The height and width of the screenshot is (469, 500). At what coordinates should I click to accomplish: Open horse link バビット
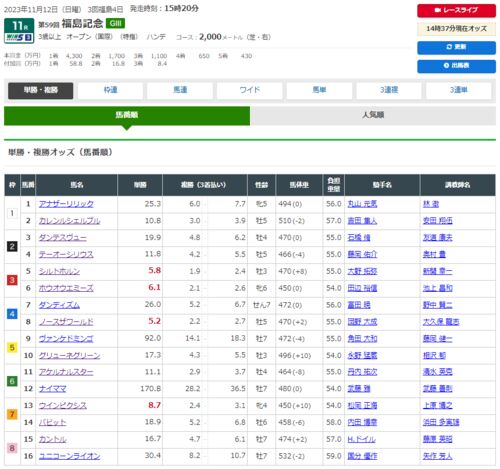52,422
